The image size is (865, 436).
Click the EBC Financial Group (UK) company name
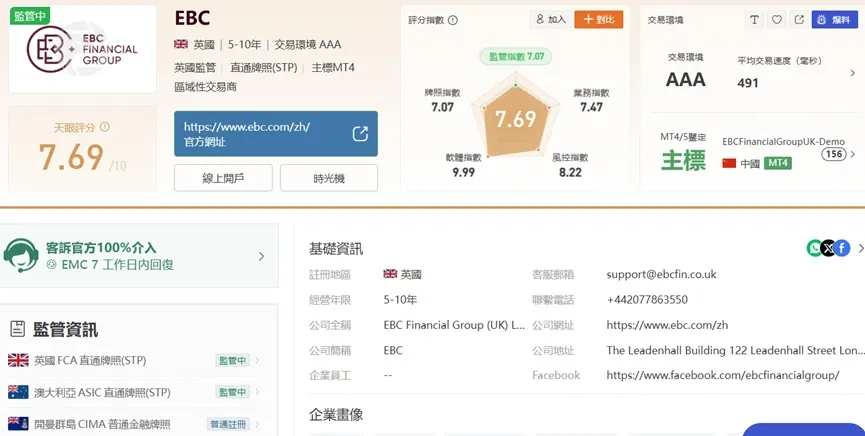[454, 325]
